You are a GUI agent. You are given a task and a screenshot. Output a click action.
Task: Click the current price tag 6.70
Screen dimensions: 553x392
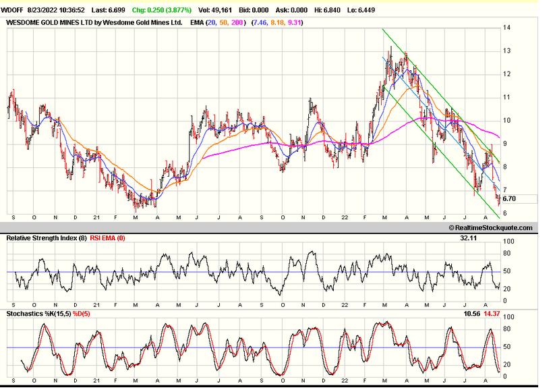pyautogui.click(x=509, y=199)
